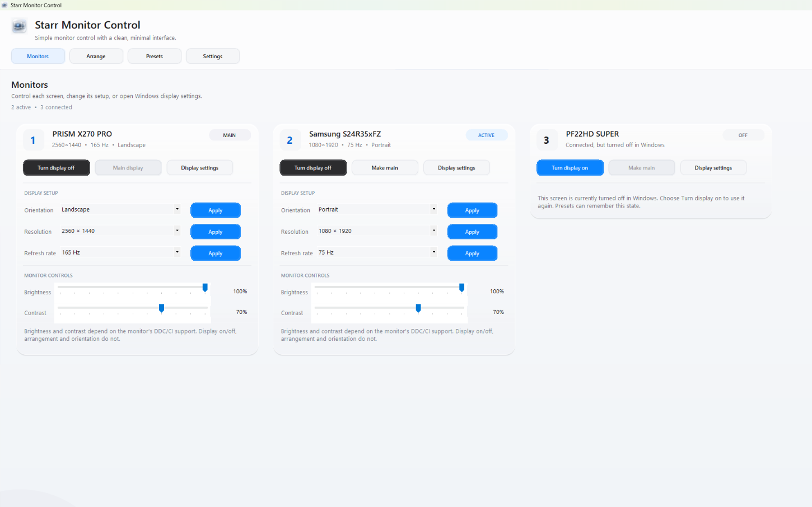Click the disabled 'Make main' button on PF22HD SUPER

tap(642, 168)
